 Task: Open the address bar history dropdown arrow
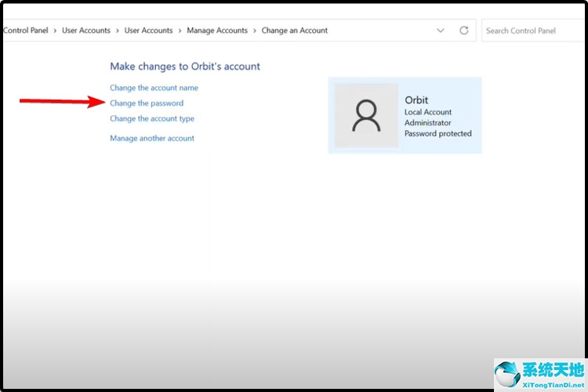point(440,31)
